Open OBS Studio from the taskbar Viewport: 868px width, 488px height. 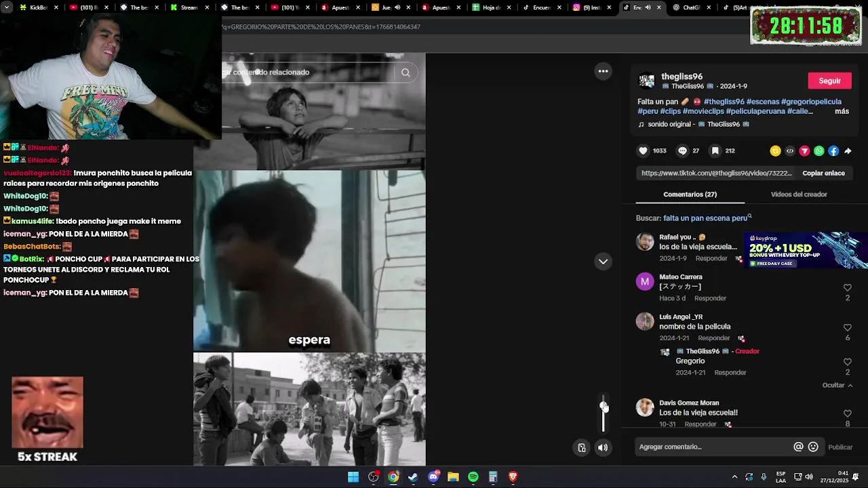tap(373, 477)
